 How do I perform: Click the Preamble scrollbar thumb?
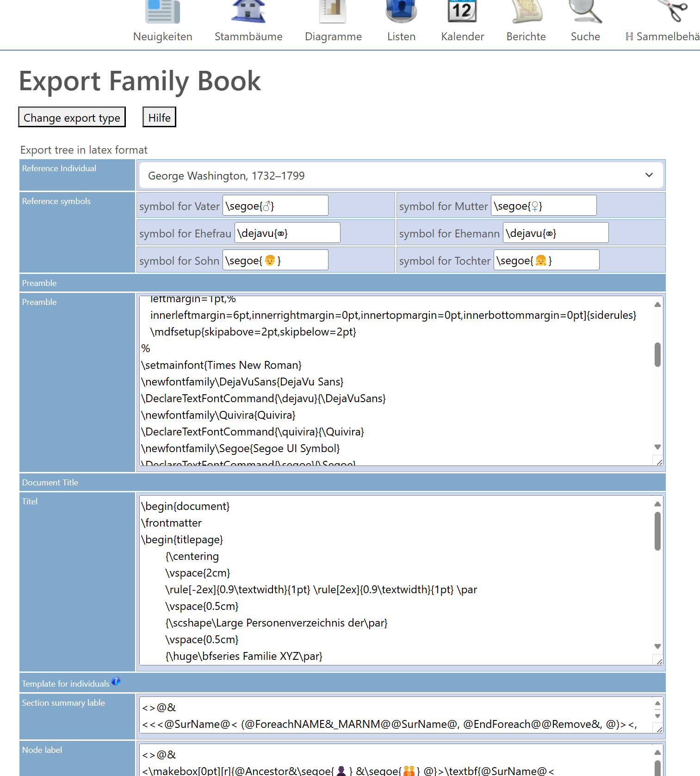(x=657, y=354)
